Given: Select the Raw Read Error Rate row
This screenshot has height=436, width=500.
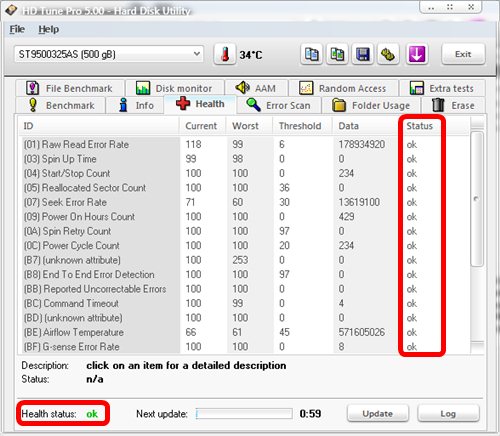Looking at the screenshot, I should tap(244, 144).
